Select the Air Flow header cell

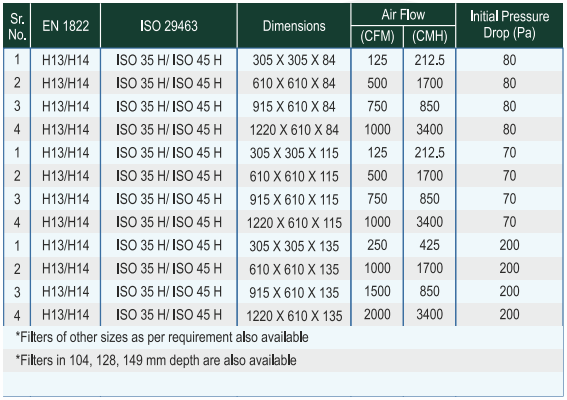[x=403, y=15]
